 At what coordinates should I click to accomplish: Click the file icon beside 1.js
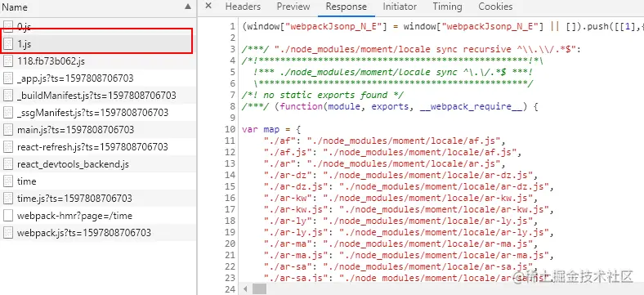[x=8, y=44]
